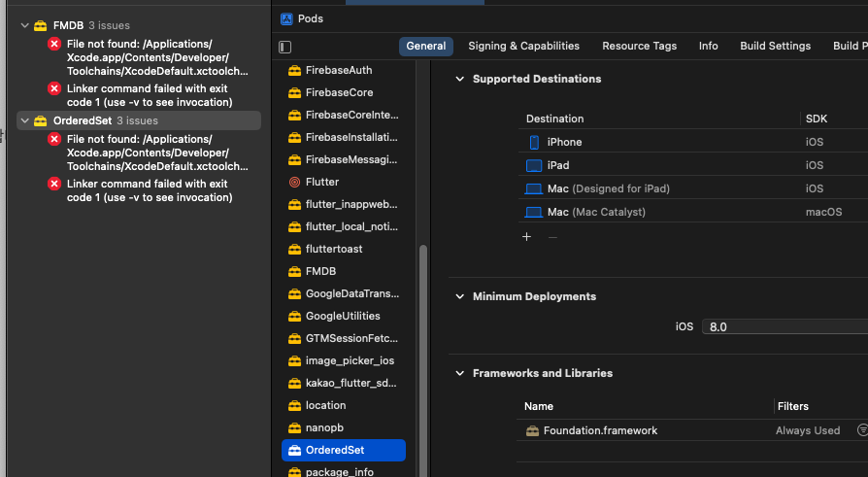Viewport: 868px width, 477px height.
Task: Open the Always Used filter dropdown
Action: 808,430
